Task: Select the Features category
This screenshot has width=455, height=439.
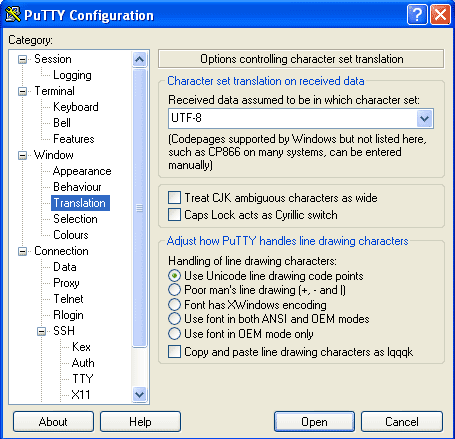Action: 74,139
